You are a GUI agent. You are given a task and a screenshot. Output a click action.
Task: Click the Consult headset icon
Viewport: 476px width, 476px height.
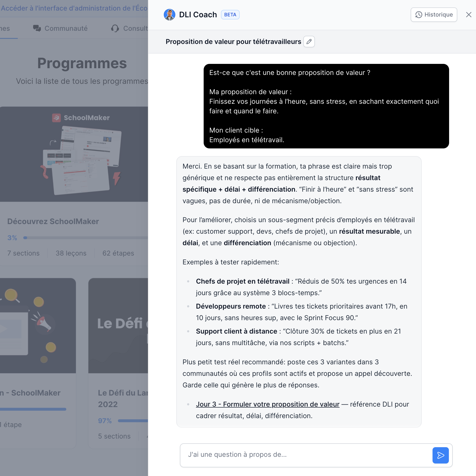pyautogui.click(x=115, y=28)
